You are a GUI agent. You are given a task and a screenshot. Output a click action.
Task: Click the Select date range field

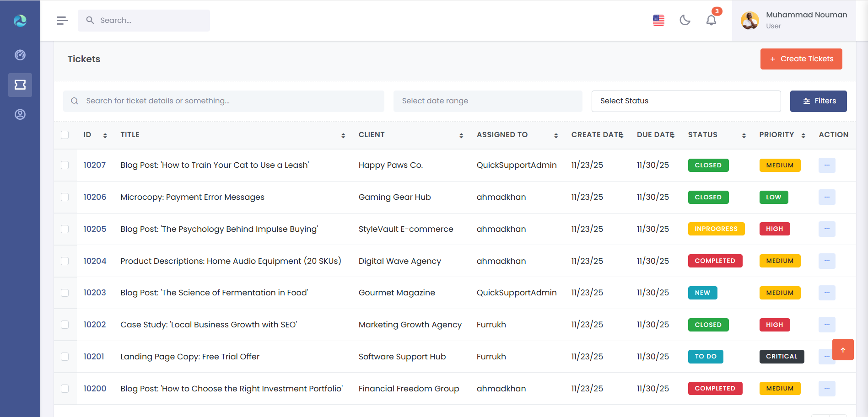click(487, 101)
